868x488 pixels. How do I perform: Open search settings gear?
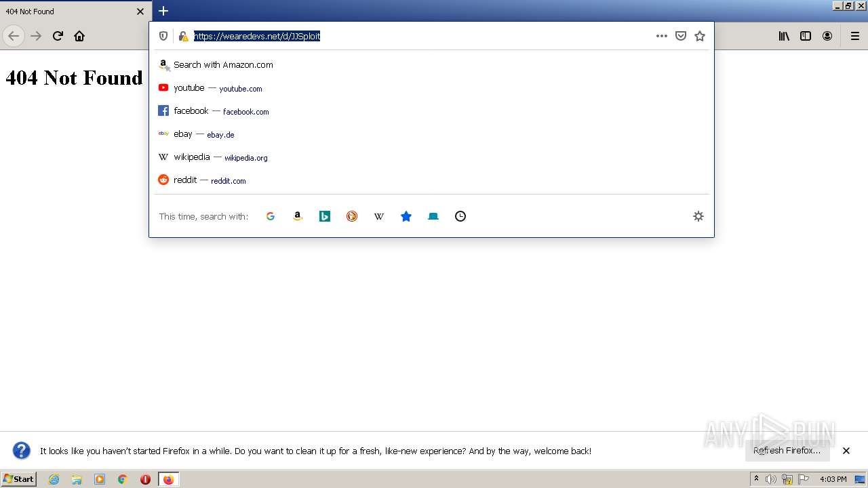698,216
